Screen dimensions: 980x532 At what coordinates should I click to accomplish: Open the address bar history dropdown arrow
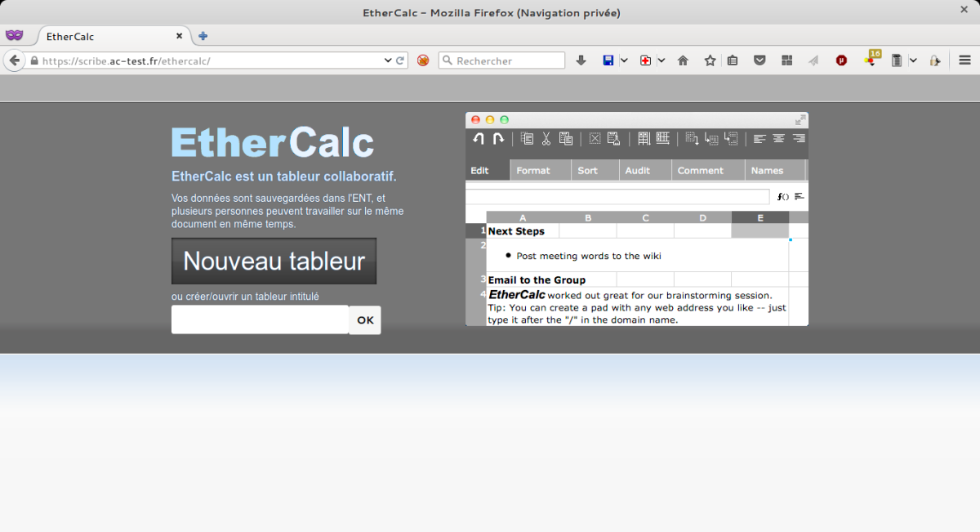(x=388, y=60)
